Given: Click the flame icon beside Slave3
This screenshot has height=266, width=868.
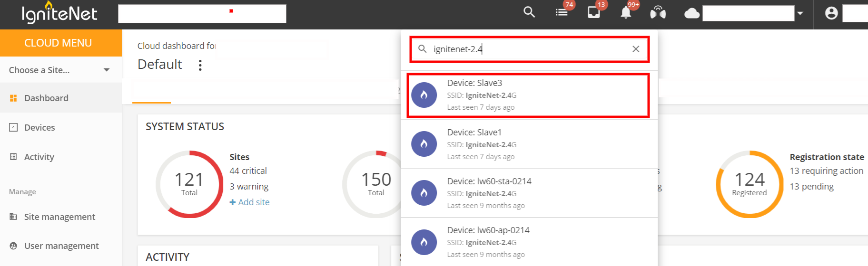Looking at the screenshot, I should tap(424, 95).
